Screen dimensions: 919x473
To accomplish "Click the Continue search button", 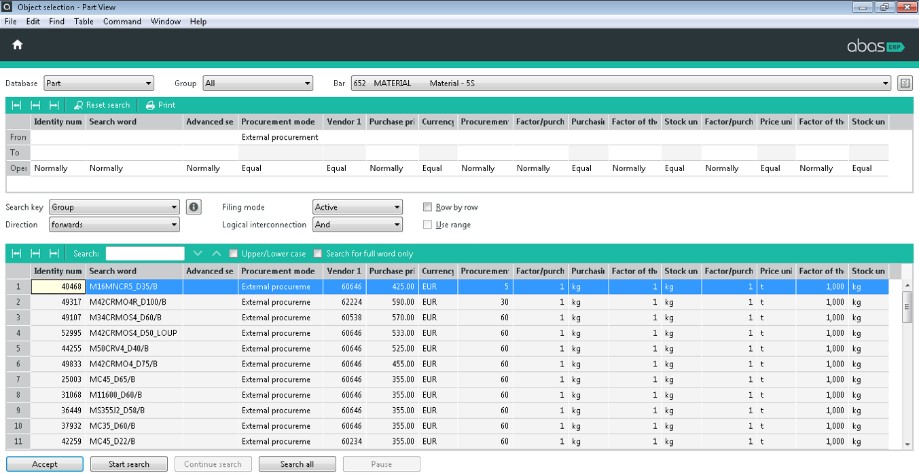I will (x=213, y=464).
